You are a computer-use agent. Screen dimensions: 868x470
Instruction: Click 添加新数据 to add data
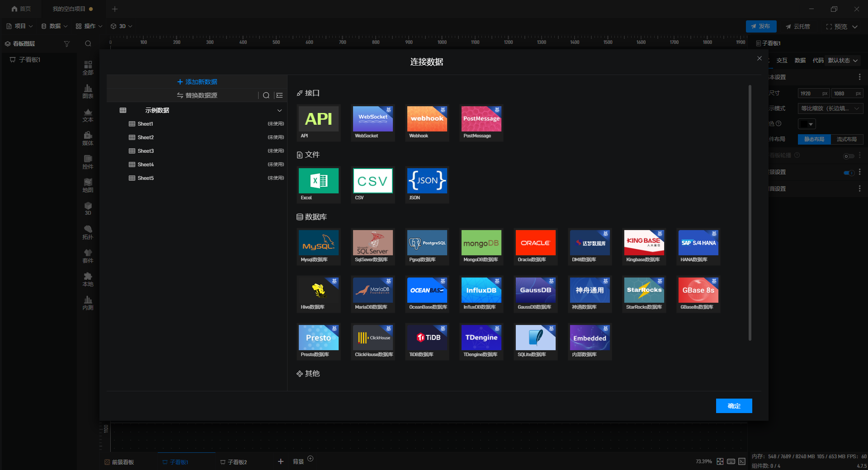pos(197,82)
